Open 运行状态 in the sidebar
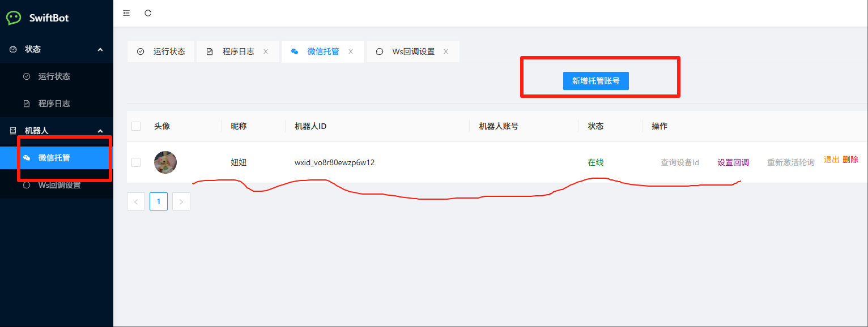This screenshot has width=868, height=327. pos(54,76)
